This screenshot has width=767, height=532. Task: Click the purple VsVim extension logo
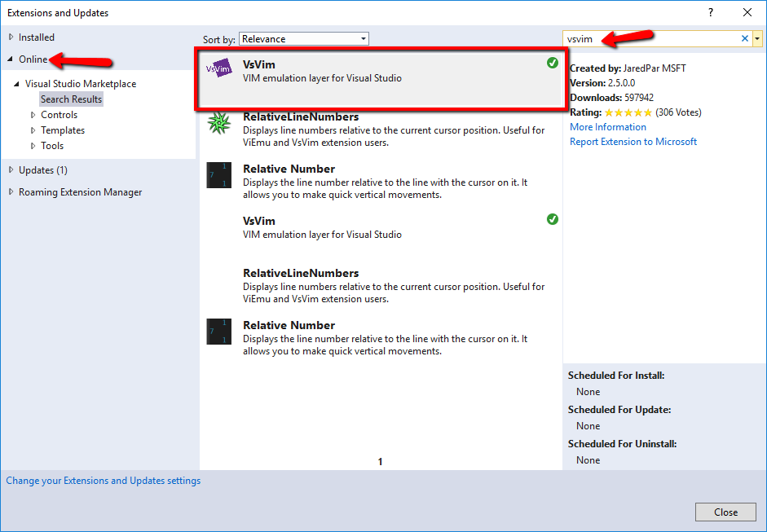[x=218, y=68]
